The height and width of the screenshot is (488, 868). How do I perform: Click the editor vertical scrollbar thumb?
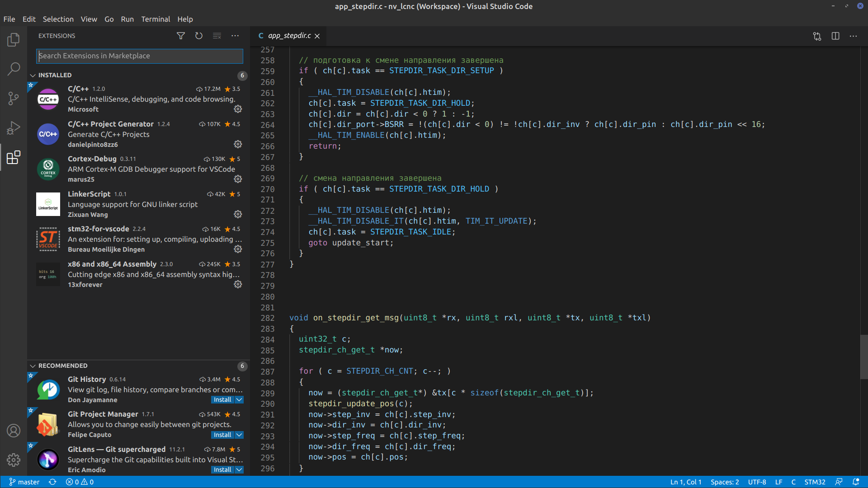pos(863,357)
